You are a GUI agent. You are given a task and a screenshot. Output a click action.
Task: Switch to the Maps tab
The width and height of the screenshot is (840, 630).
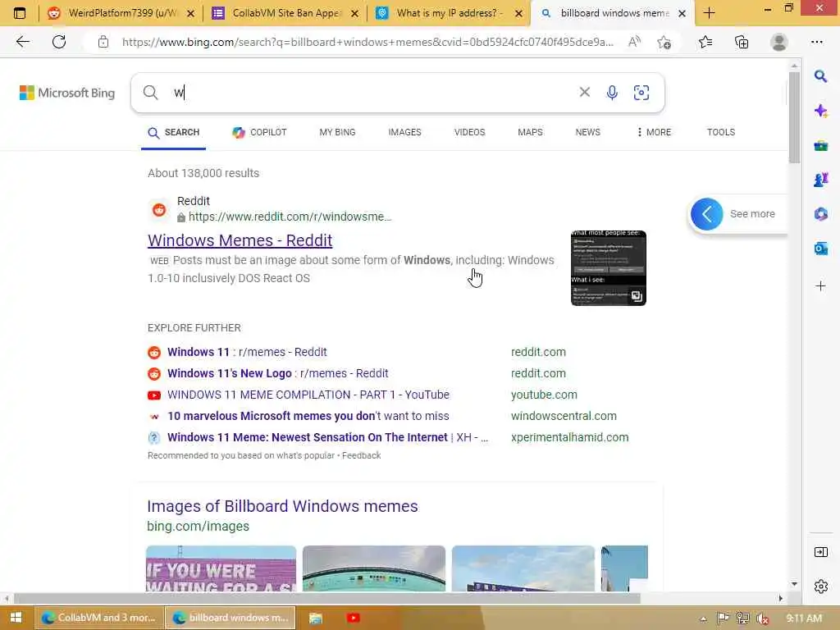click(x=530, y=132)
